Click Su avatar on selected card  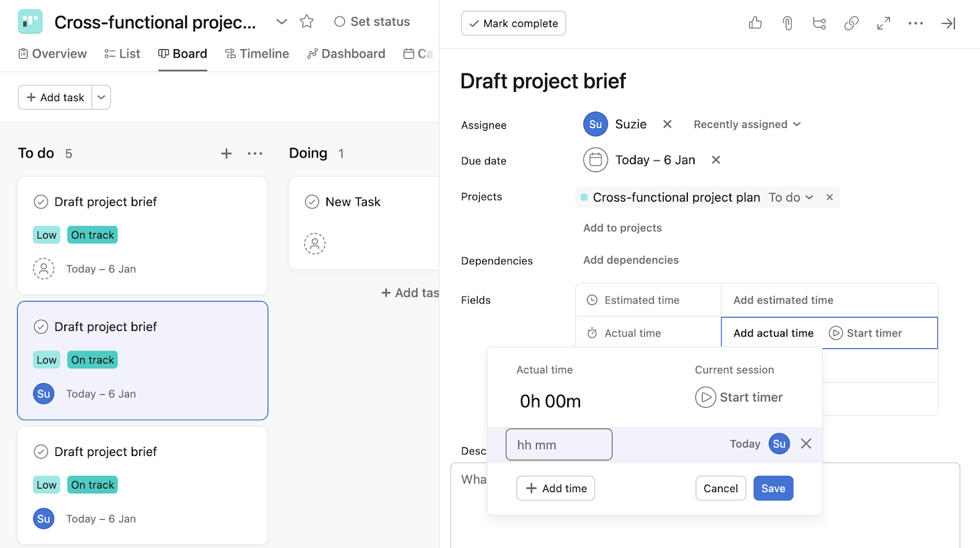click(43, 394)
